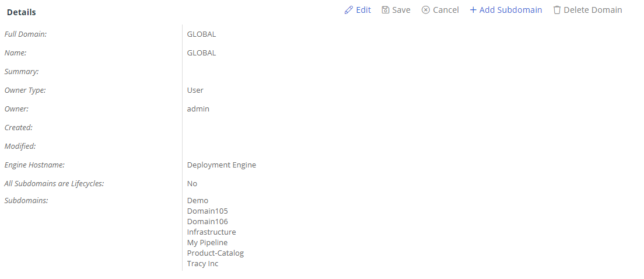Click the Owner Type field label
Screen dimensions: 644x279
pyautogui.click(x=25, y=90)
